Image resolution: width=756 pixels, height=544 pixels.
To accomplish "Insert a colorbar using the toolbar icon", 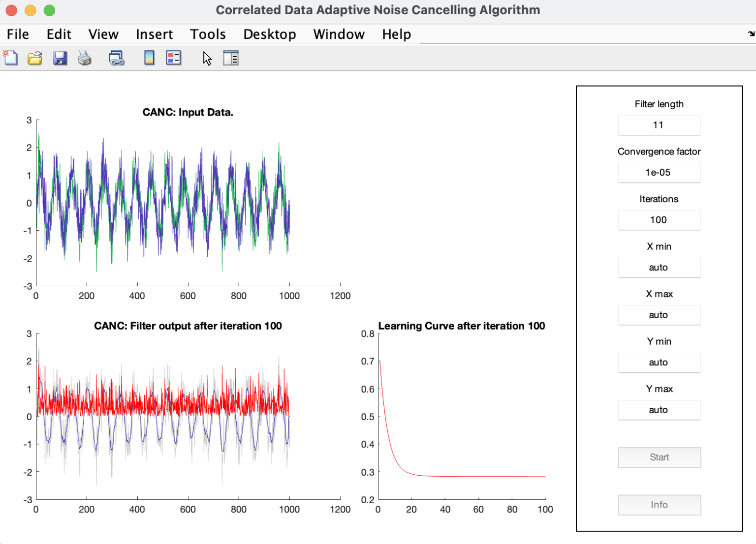I will (149, 58).
